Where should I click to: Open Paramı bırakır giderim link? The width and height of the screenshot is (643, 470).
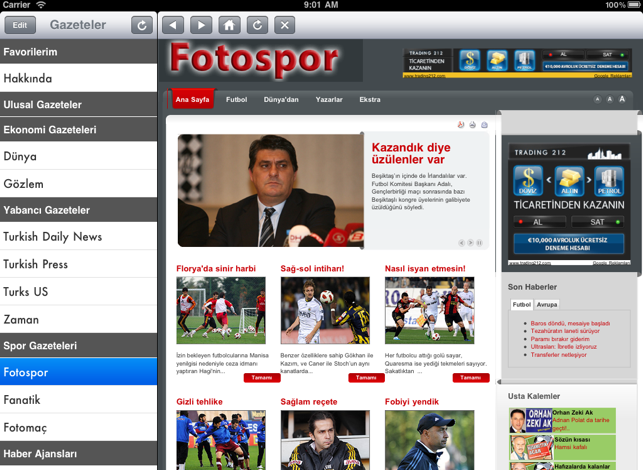click(x=560, y=339)
